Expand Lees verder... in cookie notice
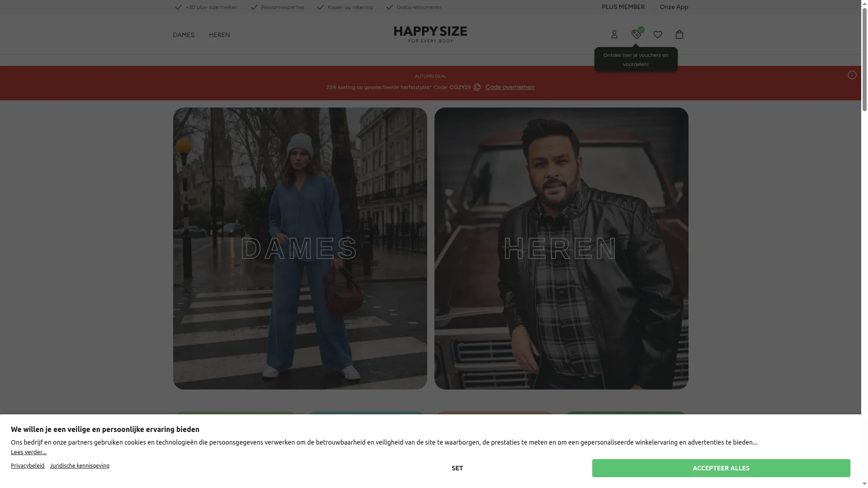This screenshot has height=488, width=868. click(28, 452)
